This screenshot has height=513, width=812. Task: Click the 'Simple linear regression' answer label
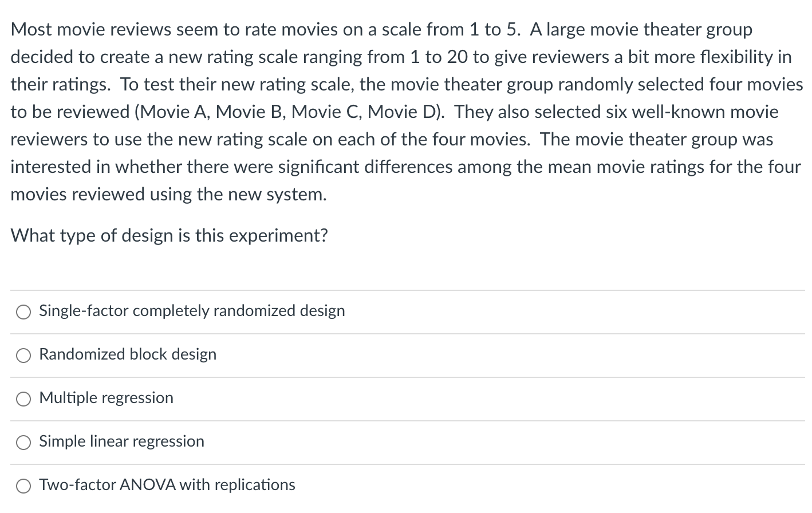coord(121,441)
